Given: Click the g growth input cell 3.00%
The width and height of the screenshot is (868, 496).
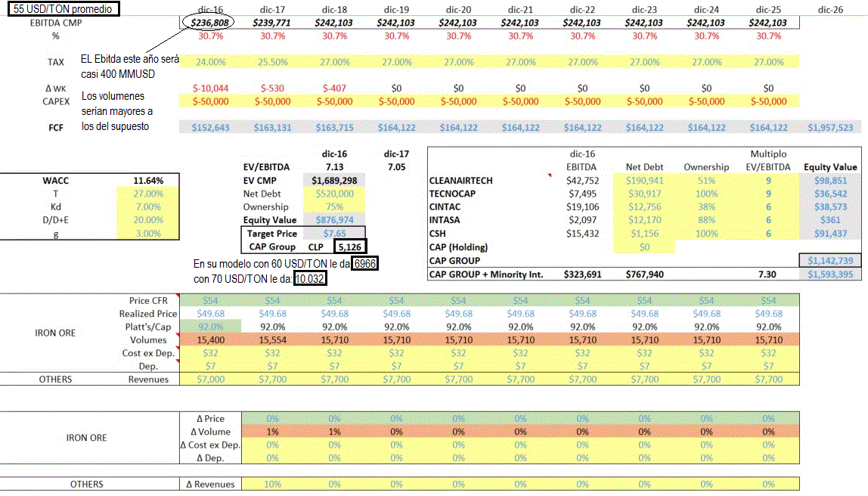Looking at the screenshot, I should (x=148, y=233).
